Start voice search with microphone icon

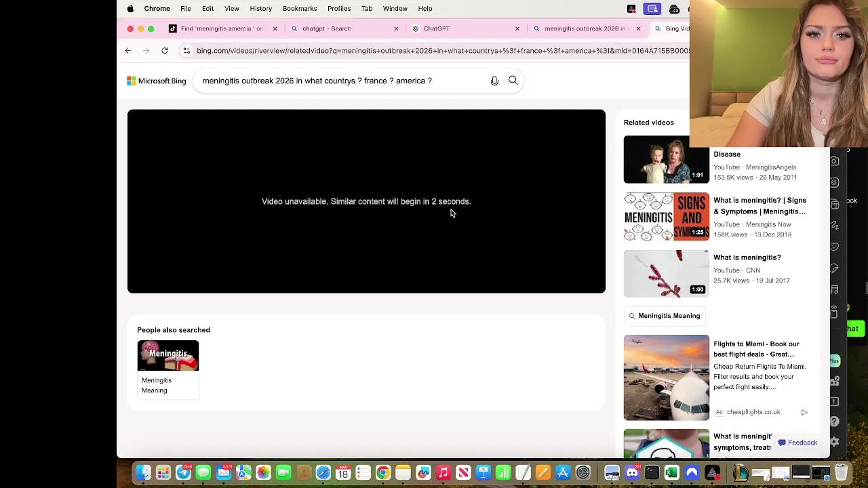[x=494, y=81]
